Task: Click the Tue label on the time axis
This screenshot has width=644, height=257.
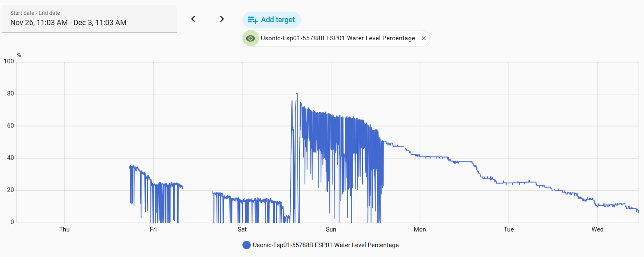Action: (x=509, y=229)
